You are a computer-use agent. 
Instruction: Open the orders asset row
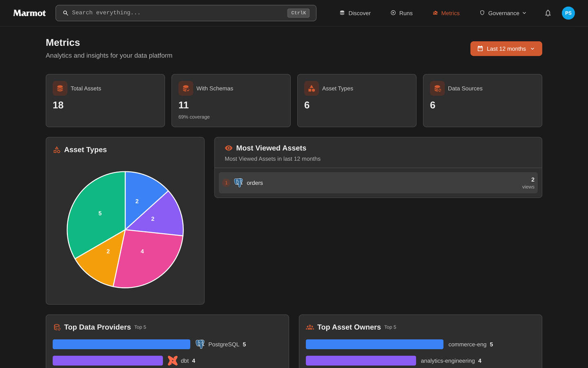click(x=378, y=183)
